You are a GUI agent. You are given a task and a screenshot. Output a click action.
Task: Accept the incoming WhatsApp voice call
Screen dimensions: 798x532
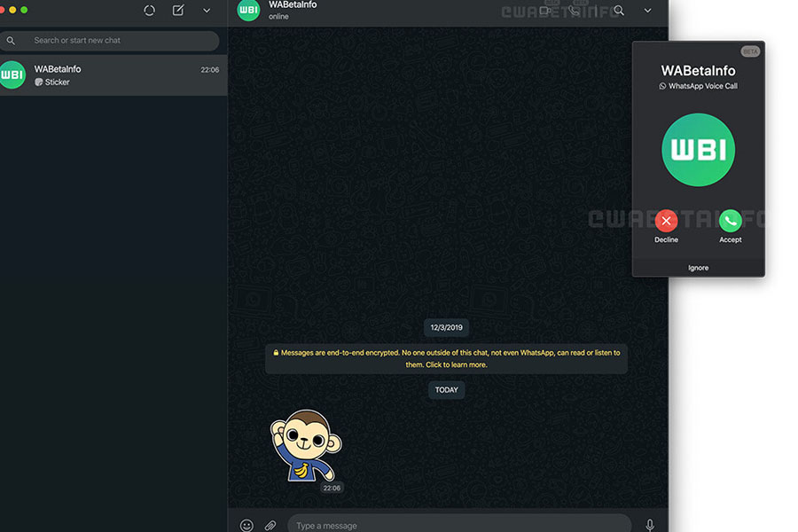pyautogui.click(x=731, y=221)
